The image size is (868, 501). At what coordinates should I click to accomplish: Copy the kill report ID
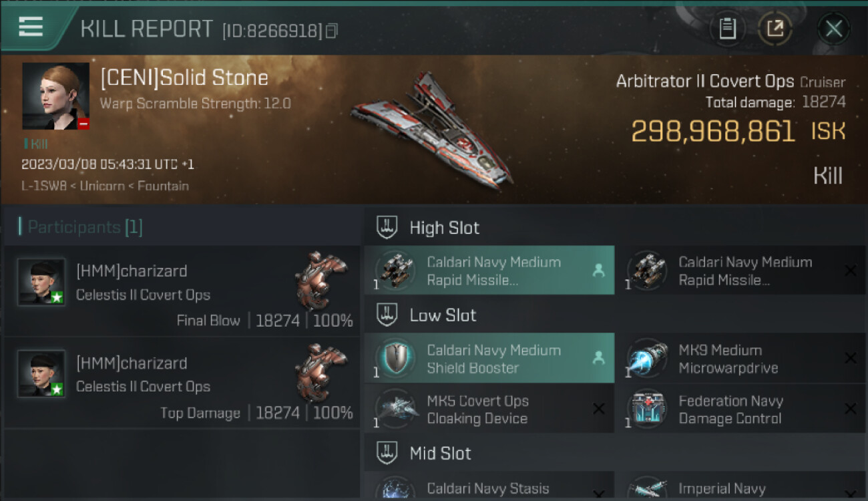(332, 31)
